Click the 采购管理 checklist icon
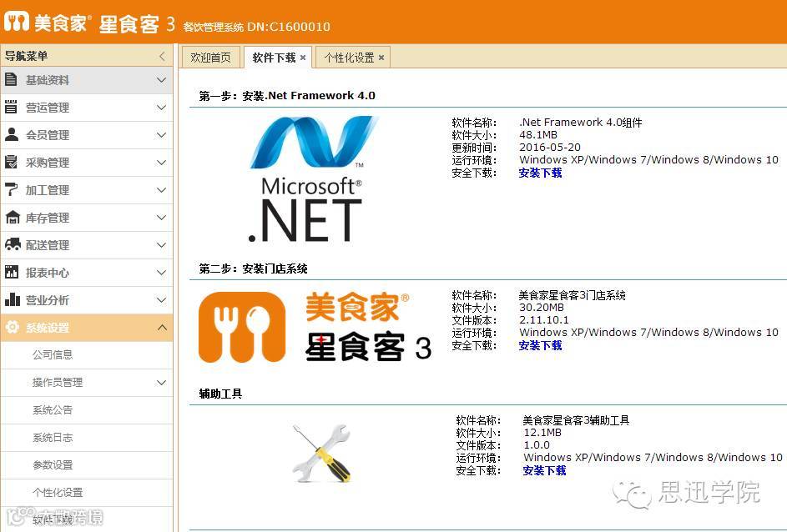 (x=11, y=162)
